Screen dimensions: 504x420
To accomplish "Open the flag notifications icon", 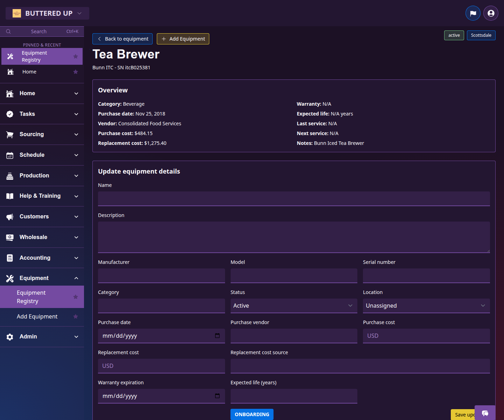I will coord(473,13).
